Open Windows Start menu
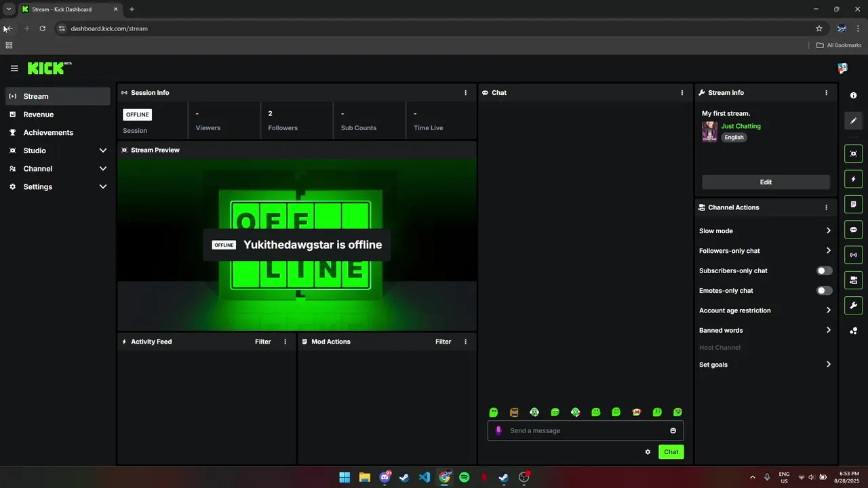Viewport: 868px width, 488px height. point(344,477)
